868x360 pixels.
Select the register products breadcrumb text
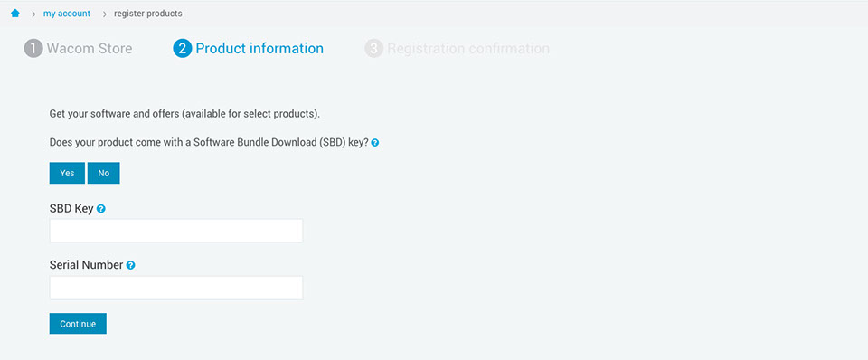point(147,14)
